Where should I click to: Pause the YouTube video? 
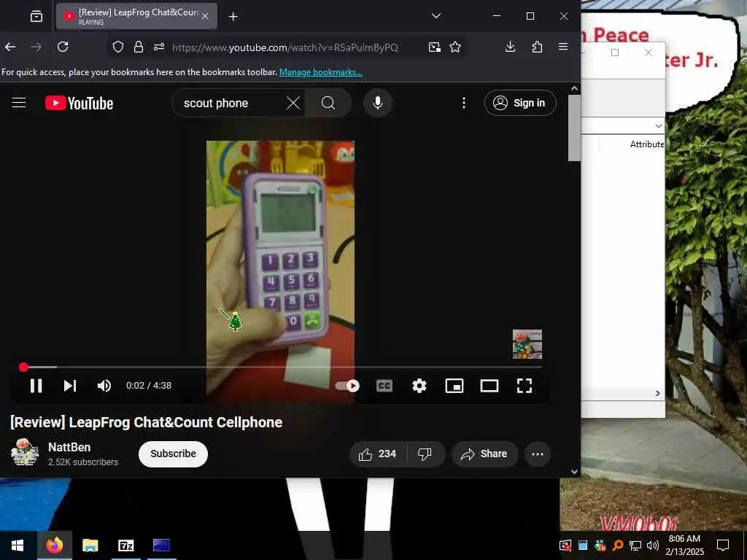click(x=36, y=386)
